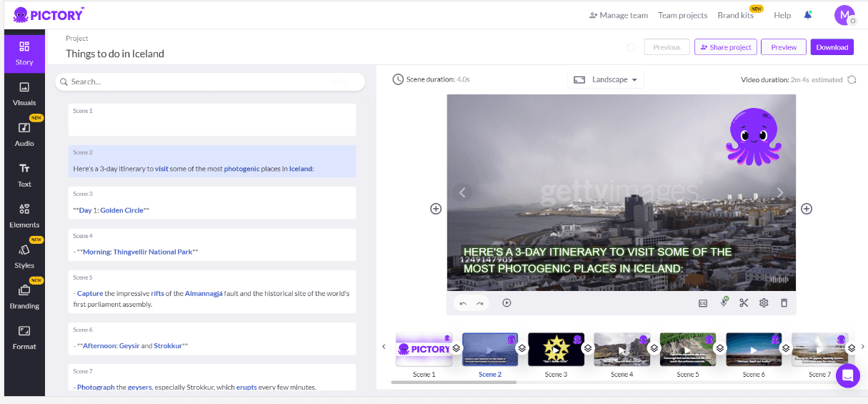The image size is (868, 404).
Task: Open the Landscape aspect ratio dropdown
Action: pos(606,79)
